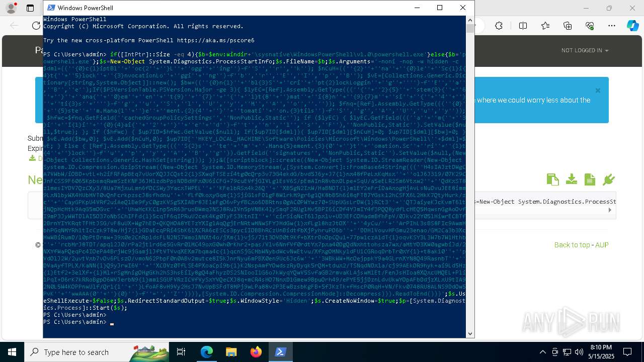Image resolution: width=644 pixels, height=362 pixels.
Task: Open the AUP link
Action: click(602, 245)
